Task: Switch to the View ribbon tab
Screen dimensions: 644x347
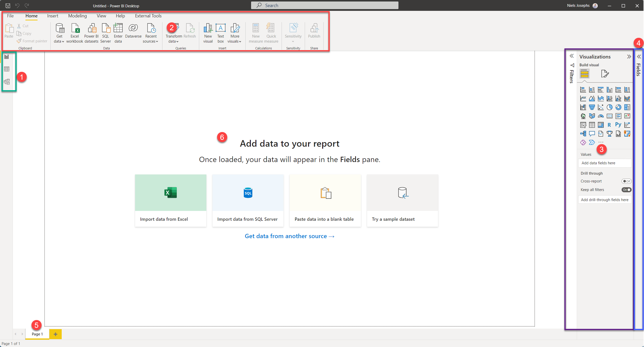Action: point(101,16)
